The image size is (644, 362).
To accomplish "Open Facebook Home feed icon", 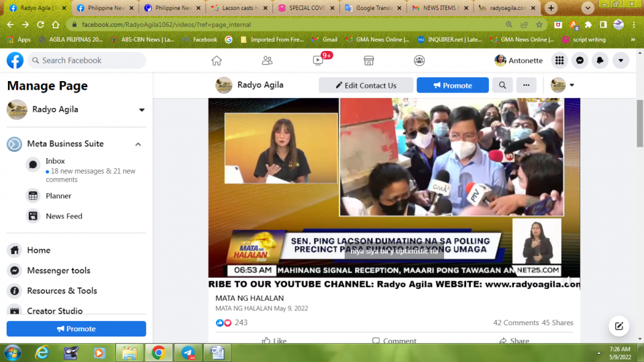I will point(216,60).
